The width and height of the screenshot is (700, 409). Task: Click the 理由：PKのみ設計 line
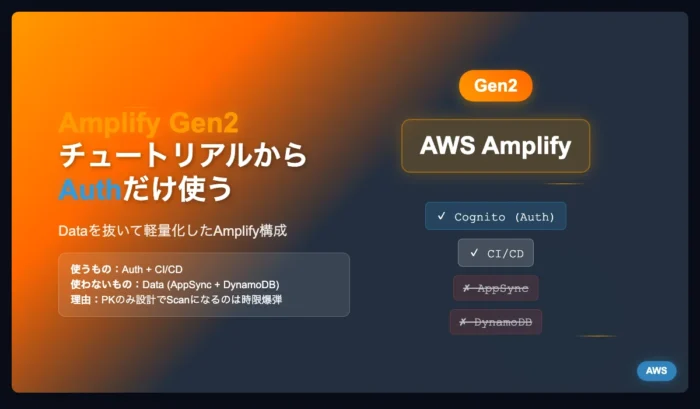[176, 300]
